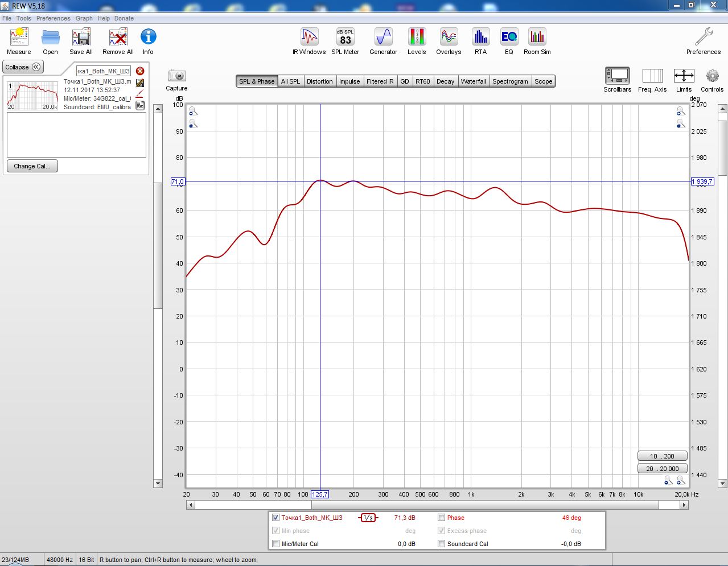Open the EQ tool
The width and height of the screenshot is (728, 566).
tap(509, 38)
